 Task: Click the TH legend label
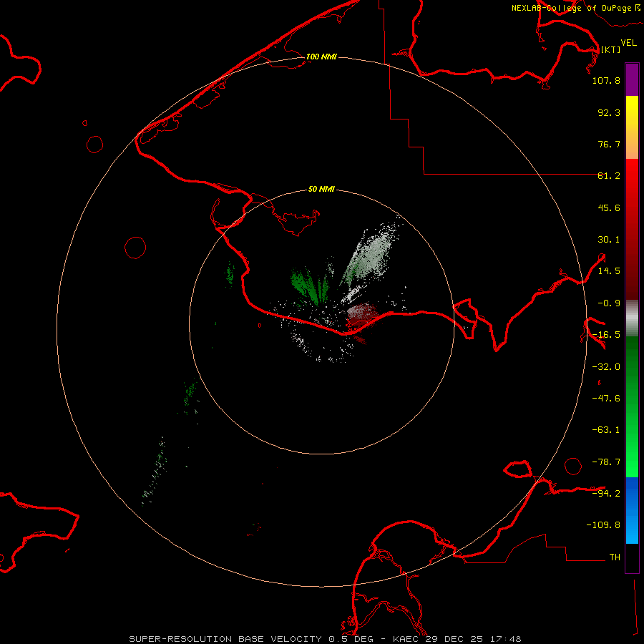[615, 557]
